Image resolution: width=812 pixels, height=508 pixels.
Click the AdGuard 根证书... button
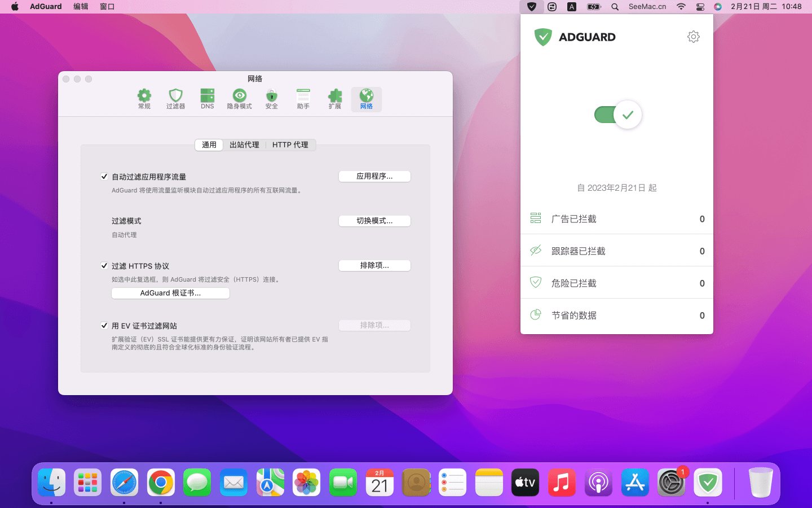pyautogui.click(x=170, y=294)
